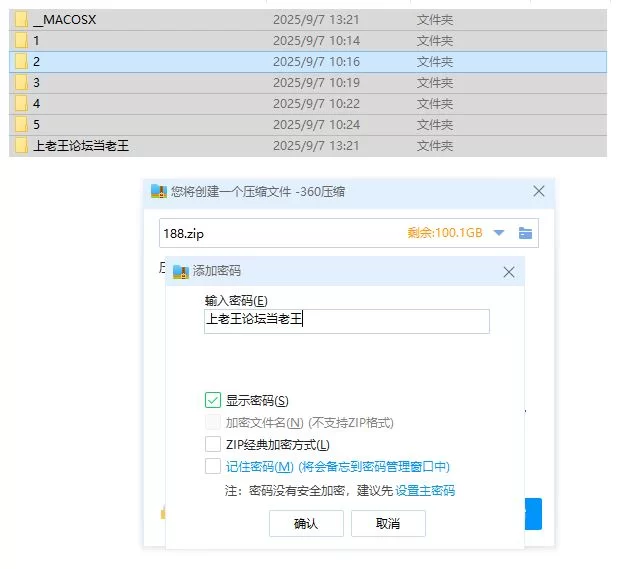Viewport: 632px width, 569px height.
Task: Click the 确认 button
Action: (x=306, y=523)
